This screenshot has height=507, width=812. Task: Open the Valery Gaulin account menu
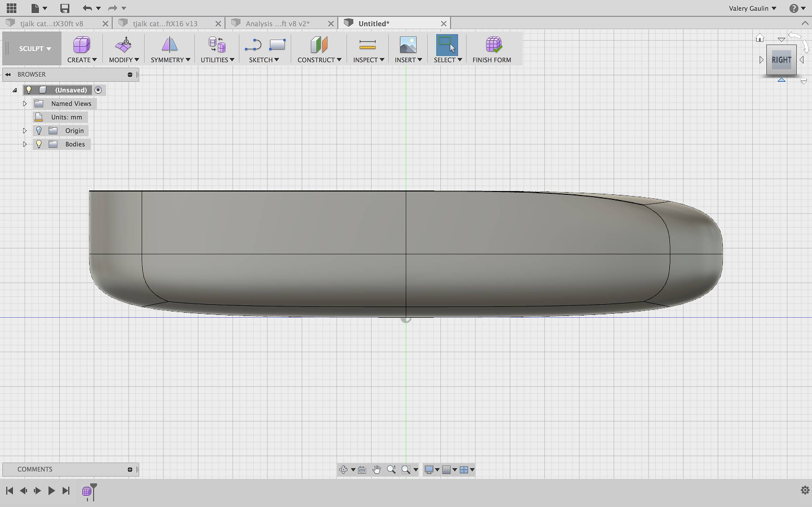[x=752, y=8]
